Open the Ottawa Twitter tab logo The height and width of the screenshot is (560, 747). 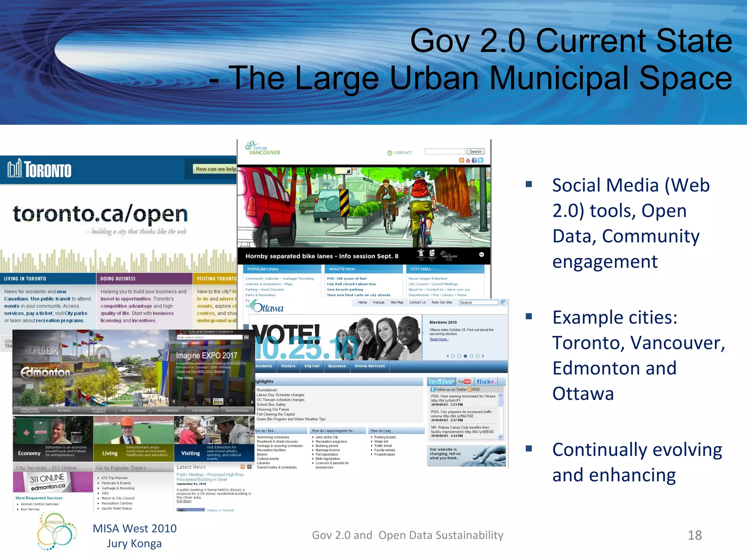(441, 382)
